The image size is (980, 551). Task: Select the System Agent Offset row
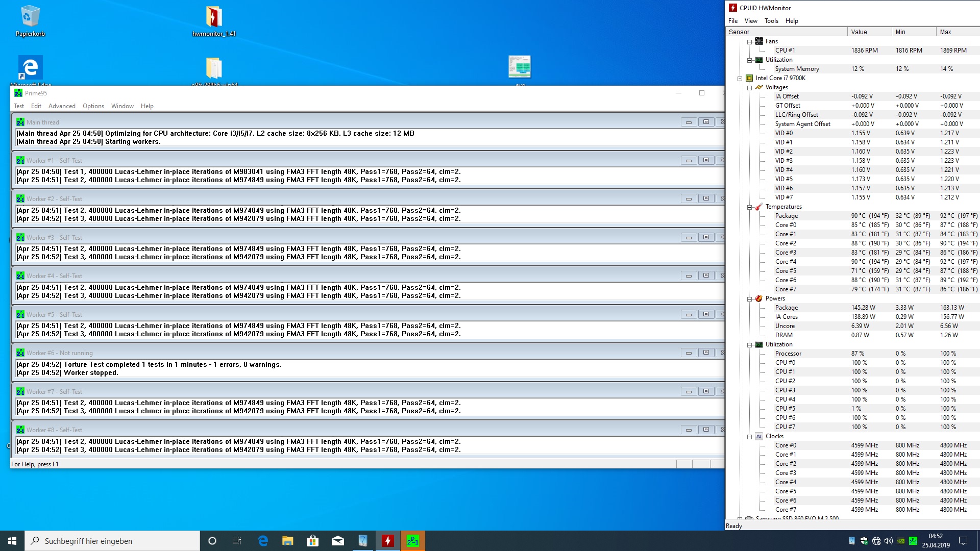(852, 124)
